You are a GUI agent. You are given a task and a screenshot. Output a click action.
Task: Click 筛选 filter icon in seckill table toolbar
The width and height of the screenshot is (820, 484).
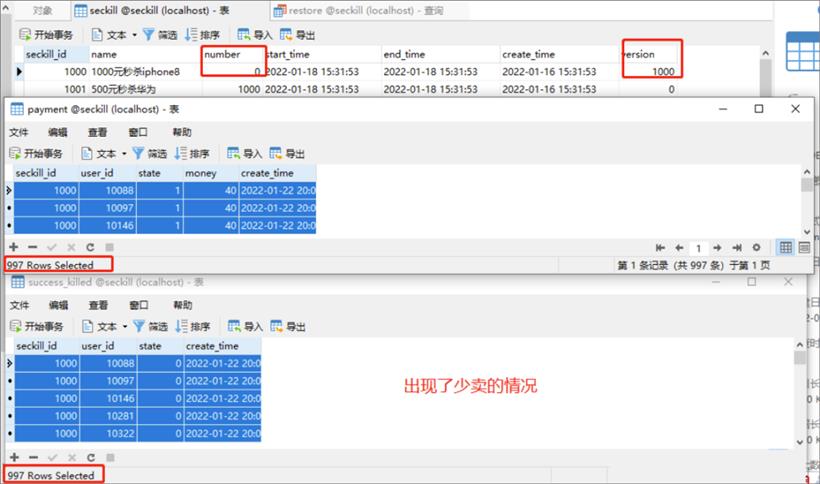point(160,35)
